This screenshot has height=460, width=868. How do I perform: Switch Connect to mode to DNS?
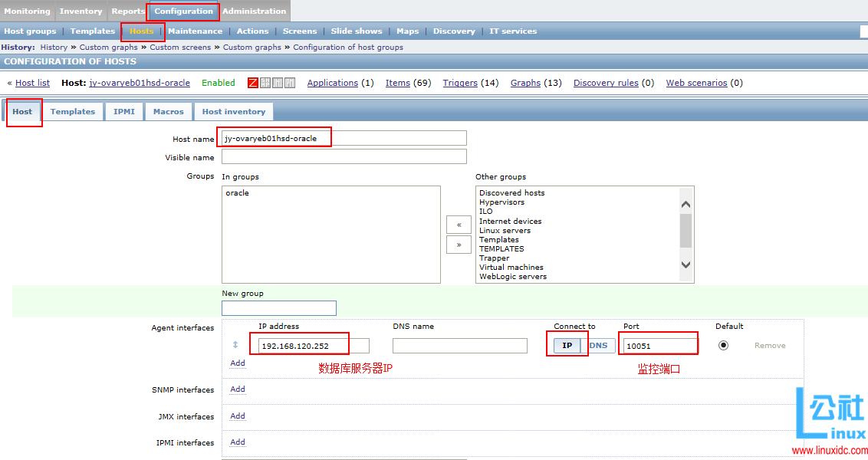599,345
